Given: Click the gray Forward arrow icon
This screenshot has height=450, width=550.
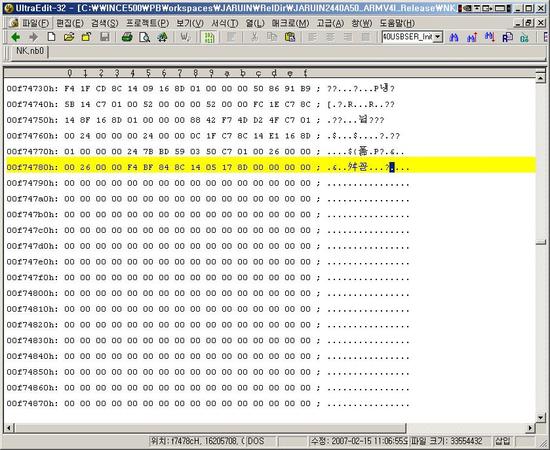Looking at the screenshot, I should click(x=33, y=37).
